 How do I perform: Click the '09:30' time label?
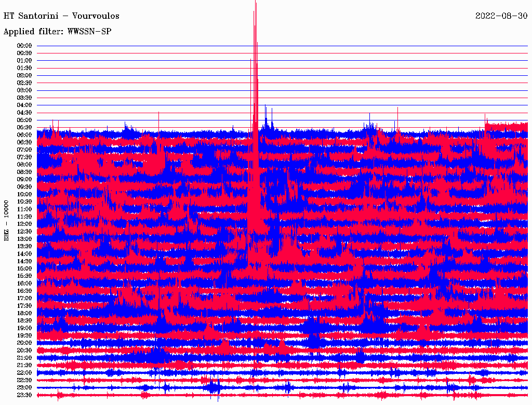pyautogui.click(x=24, y=187)
